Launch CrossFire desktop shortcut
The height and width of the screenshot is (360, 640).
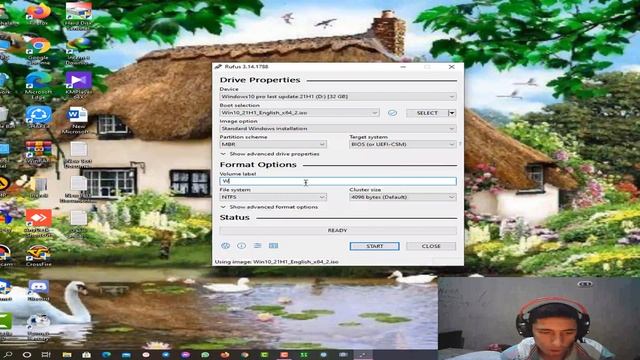tap(38, 256)
